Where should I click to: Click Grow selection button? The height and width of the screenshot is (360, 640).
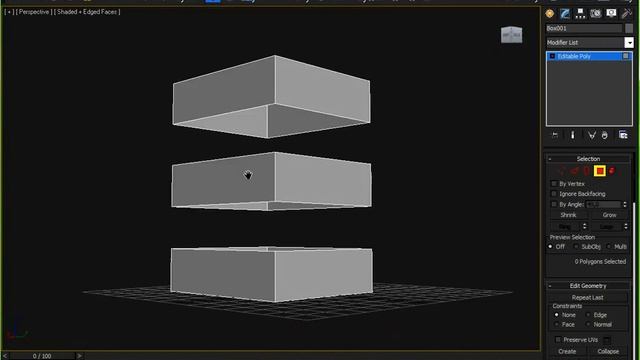[609, 215]
